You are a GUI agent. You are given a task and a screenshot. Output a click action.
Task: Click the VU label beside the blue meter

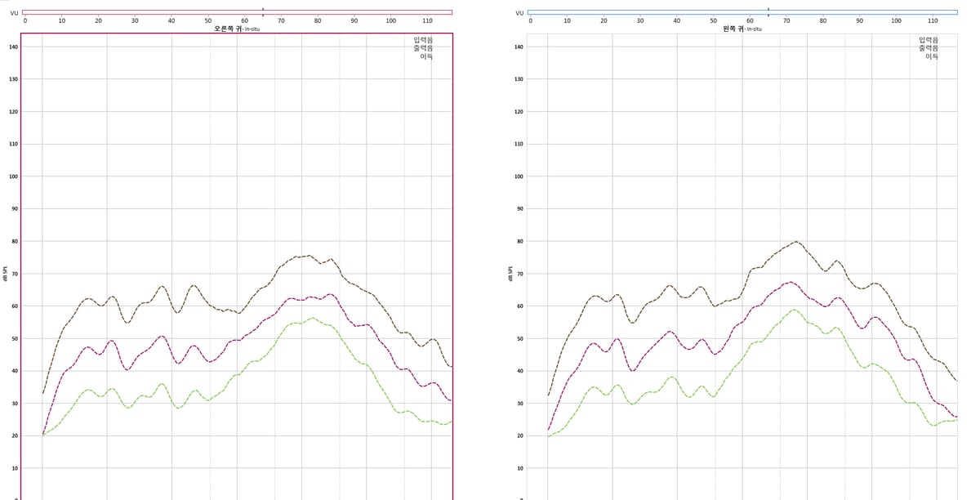[519, 13]
